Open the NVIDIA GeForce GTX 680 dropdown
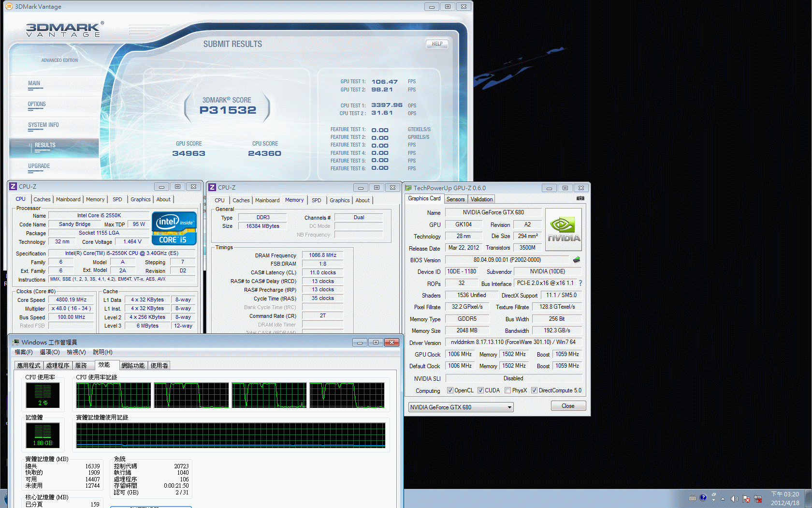Viewport: 812px width, 508px height. (461, 407)
